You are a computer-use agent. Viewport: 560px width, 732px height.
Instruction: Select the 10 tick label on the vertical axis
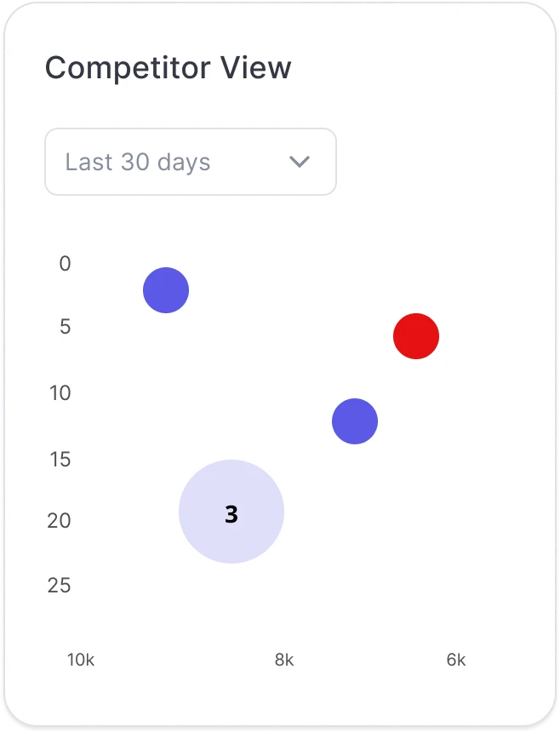[x=60, y=393]
